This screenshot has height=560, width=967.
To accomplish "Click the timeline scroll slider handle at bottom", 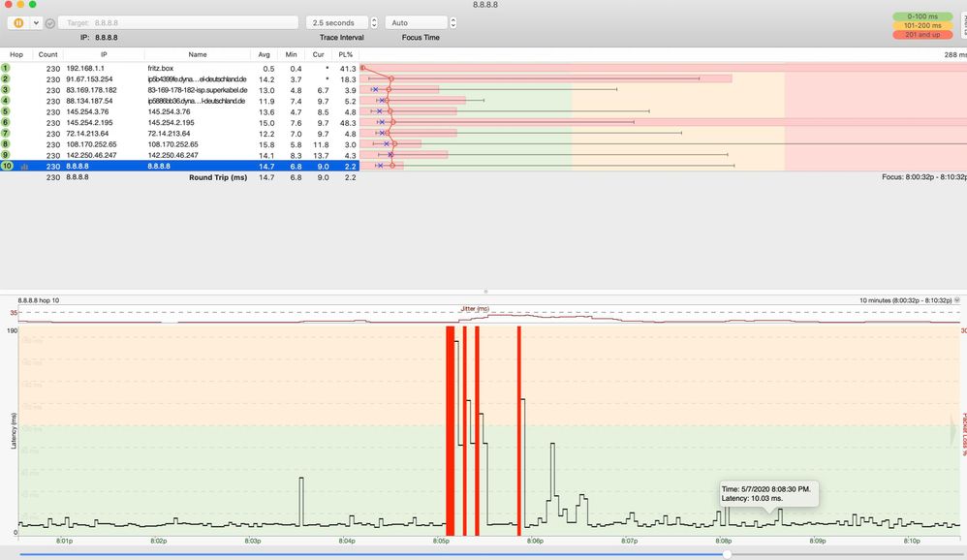I will coord(727,554).
